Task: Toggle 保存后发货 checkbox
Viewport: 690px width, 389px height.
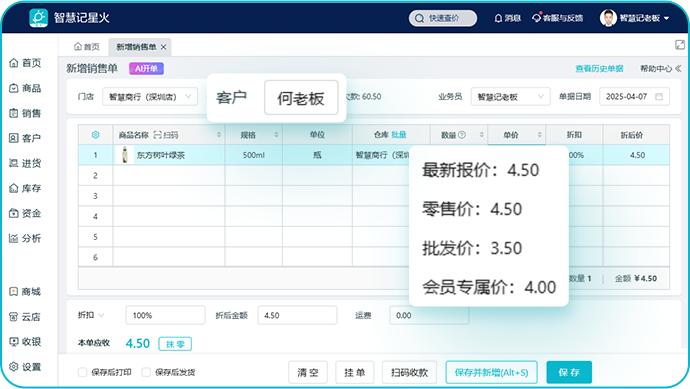Action: [x=146, y=372]
